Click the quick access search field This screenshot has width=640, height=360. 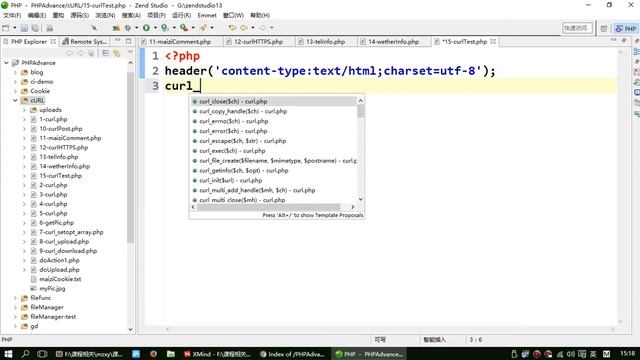(x=577, y=28)
